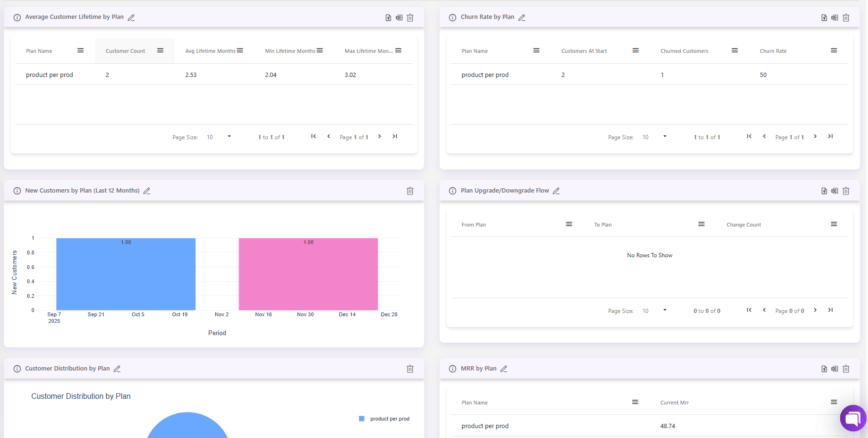
Task: Show info for Customer Distribution by Plan
Action: 17,369
